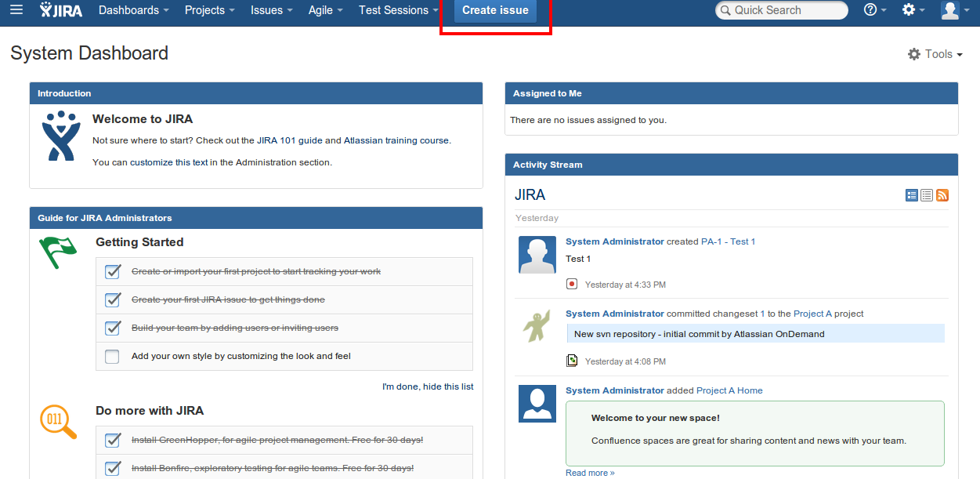Uncheck Build your team by adding users
This screenshot has height=479, width=980.
113,328
